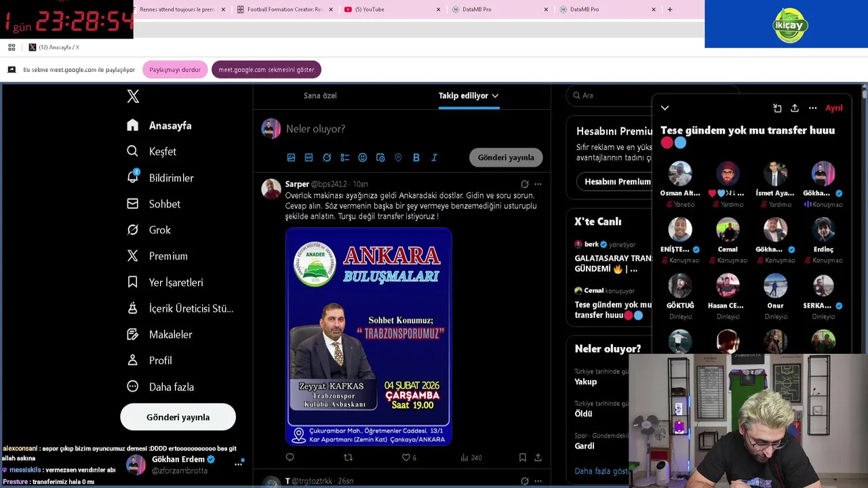Open Premium in the sidebar
Screen dimensions: 868x488
click(x=157, y=256)
